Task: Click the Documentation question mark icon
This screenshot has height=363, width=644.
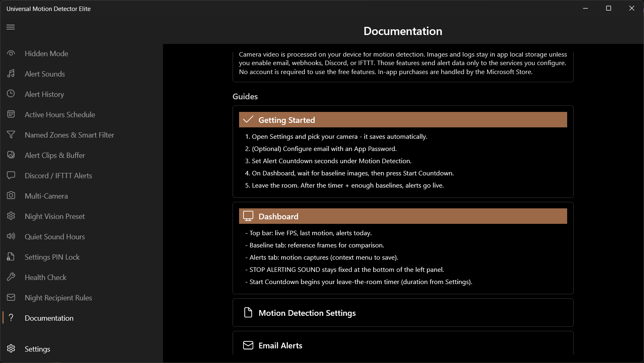Action: [x=11, y=318]
